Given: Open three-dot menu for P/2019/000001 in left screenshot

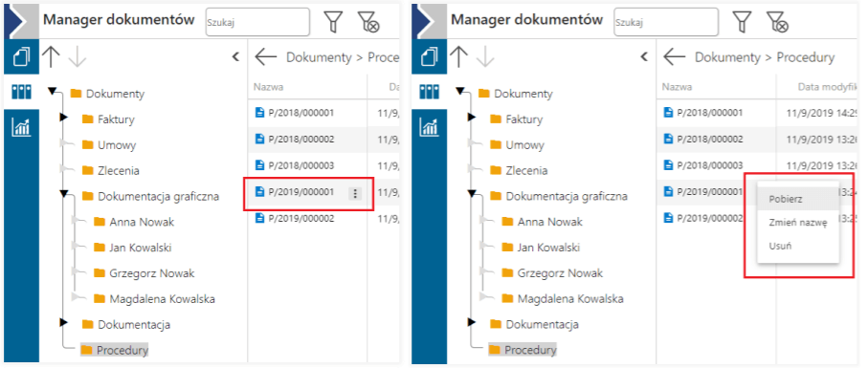Looking at the screenshot, I should coord(355,193).
